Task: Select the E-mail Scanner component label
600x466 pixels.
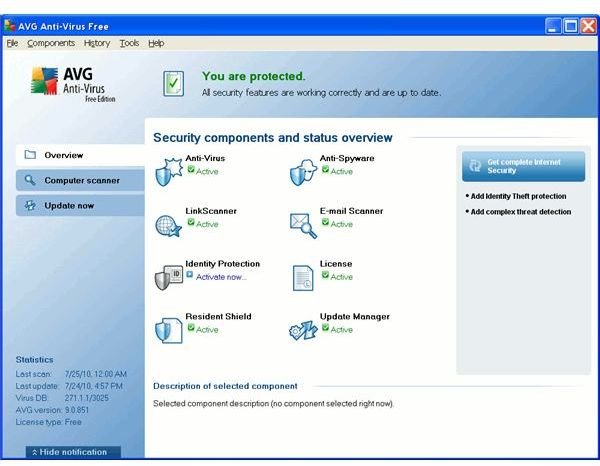Action: pyautogui.click(x=351, y=211)
